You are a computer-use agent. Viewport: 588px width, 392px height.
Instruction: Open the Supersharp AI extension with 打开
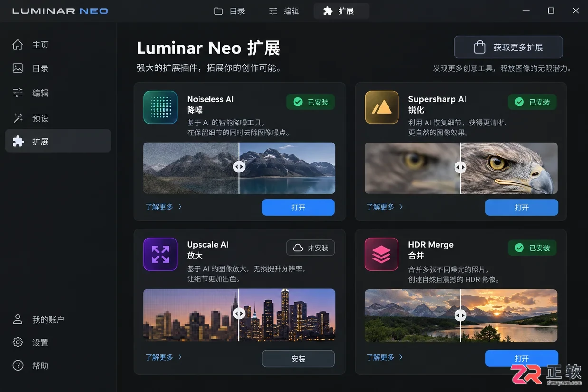(x=522, y=207)
